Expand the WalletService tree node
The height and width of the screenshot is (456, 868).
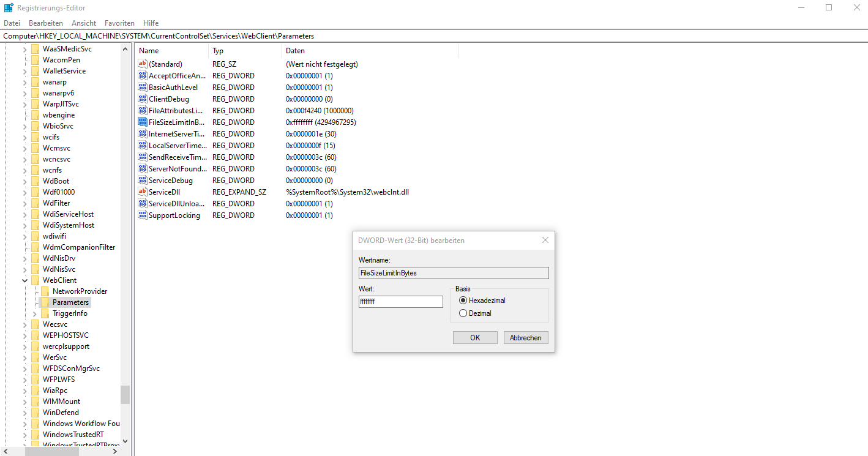(25, 71)
